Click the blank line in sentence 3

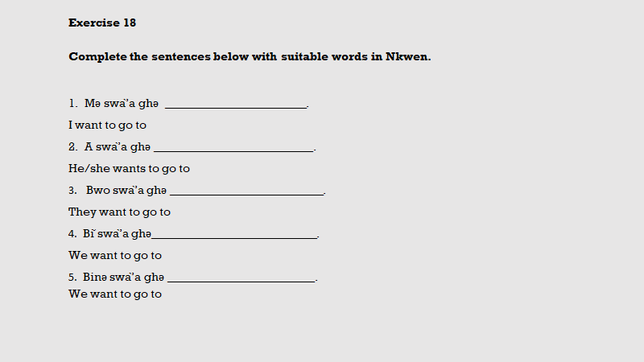click(x=246, y=191)
